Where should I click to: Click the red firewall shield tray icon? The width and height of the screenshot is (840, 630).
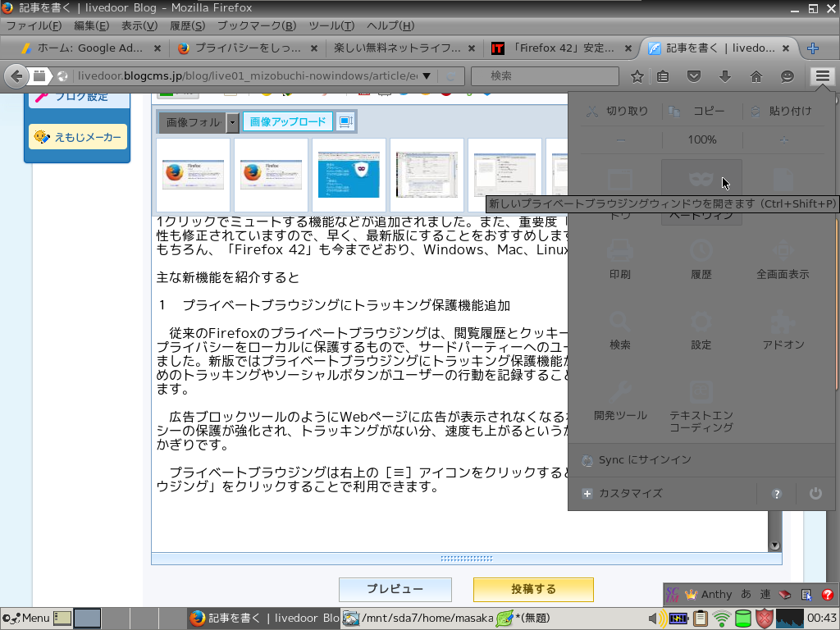tap(765, 619)
